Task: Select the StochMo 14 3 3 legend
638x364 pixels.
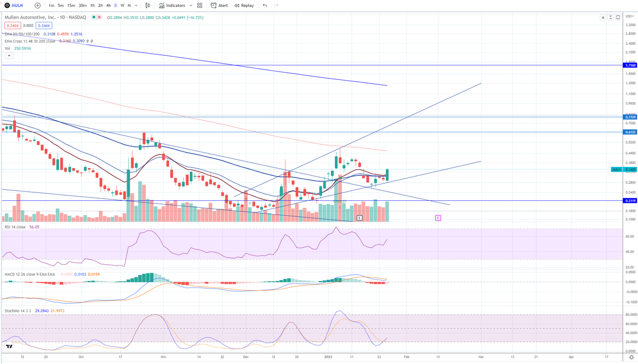Action: (17, 310)
